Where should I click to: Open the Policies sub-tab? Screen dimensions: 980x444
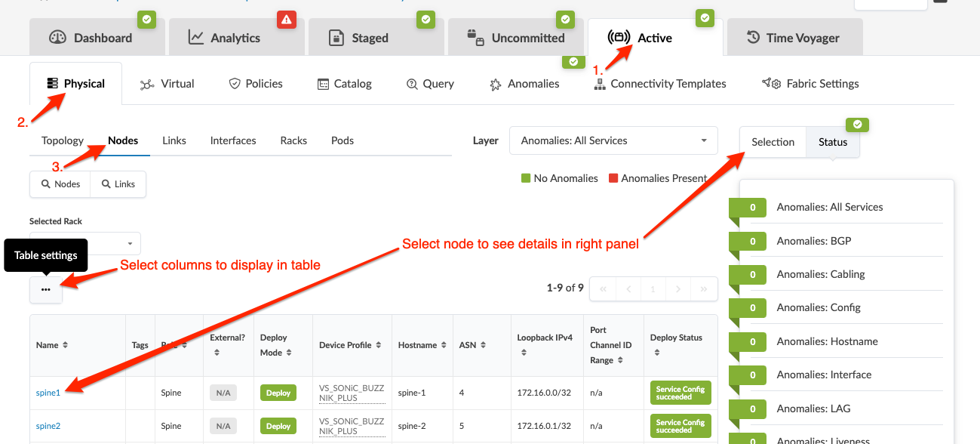click(256, 84)
